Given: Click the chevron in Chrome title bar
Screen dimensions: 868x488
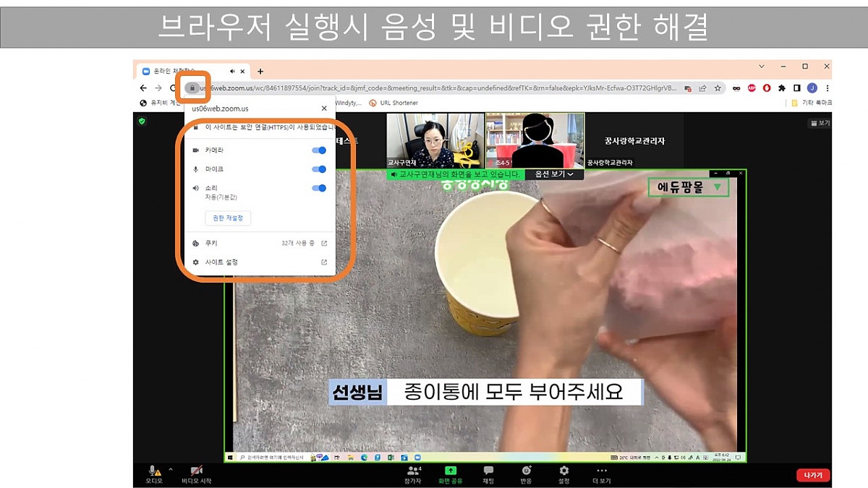Looking at the screenshot, I should click(x=762, y=67).
